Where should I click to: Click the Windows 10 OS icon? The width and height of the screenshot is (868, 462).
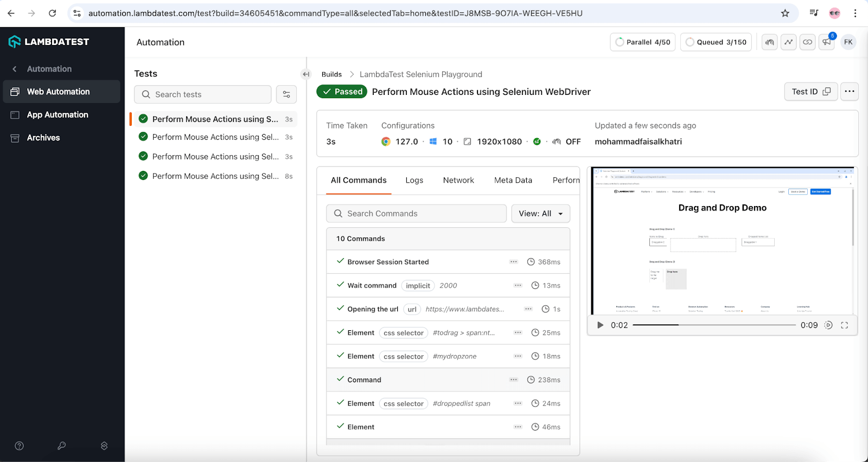(433, 142)
